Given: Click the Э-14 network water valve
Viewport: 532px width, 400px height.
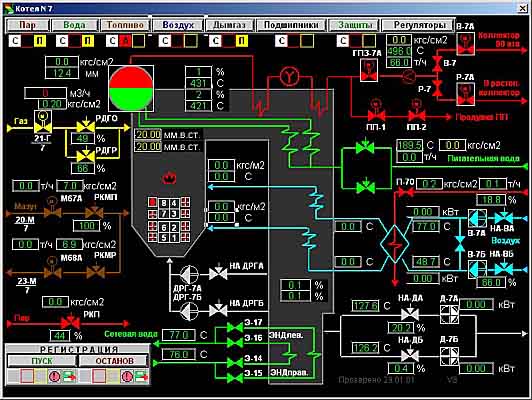Looking at the screenshot, I should click(234, 362).
